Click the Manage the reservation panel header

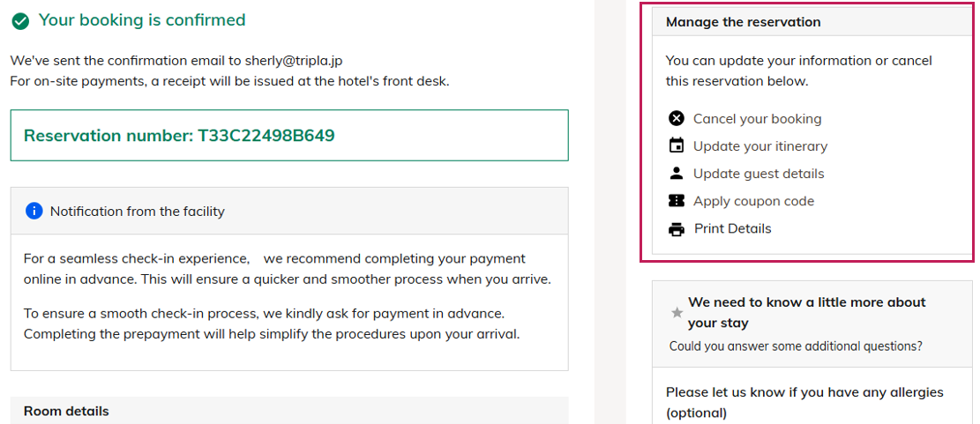pyautogui.click(x=743, y=22)
